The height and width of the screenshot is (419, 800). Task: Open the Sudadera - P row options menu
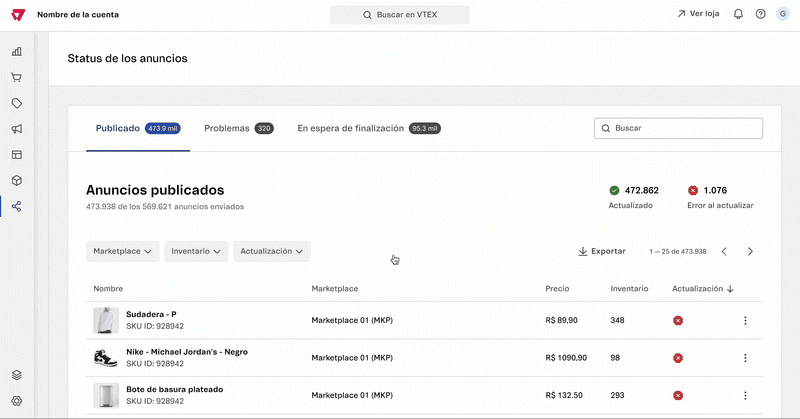click(x=745, y=320)
